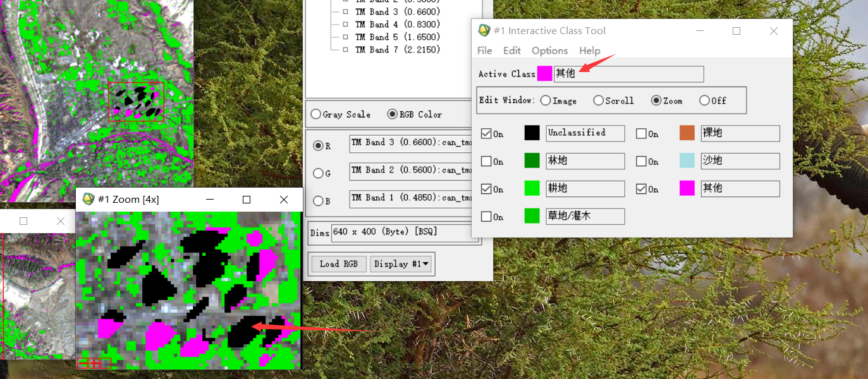Open the Display #1 dropdown
This screenshot has width=868, height=379.
401,263
